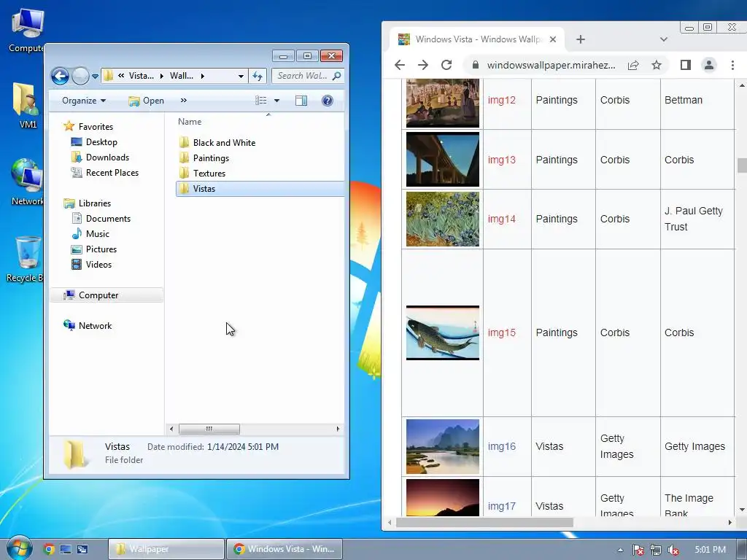Click the img15 fish painting thumbnail

pos(443,332)
